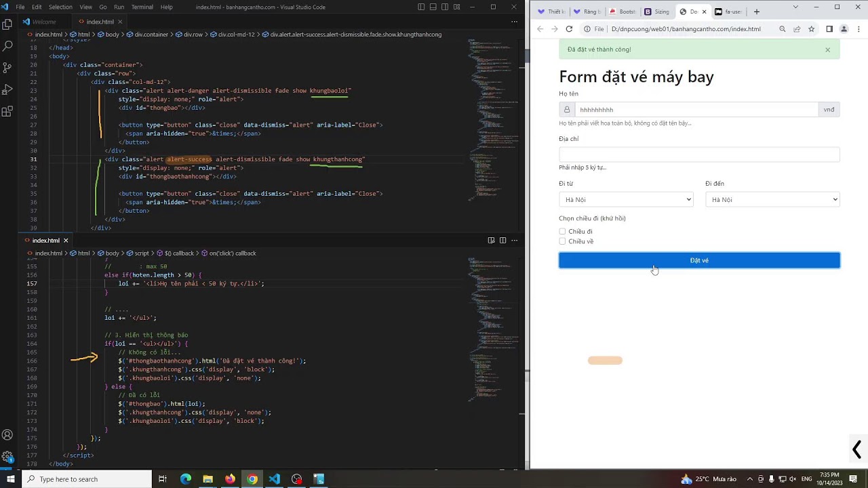Image resolution: width=868 pixels, height=488 pixels.
Task: Select 'div.col-md-12' breadcrumb in top editor
Action: (231, 35)
